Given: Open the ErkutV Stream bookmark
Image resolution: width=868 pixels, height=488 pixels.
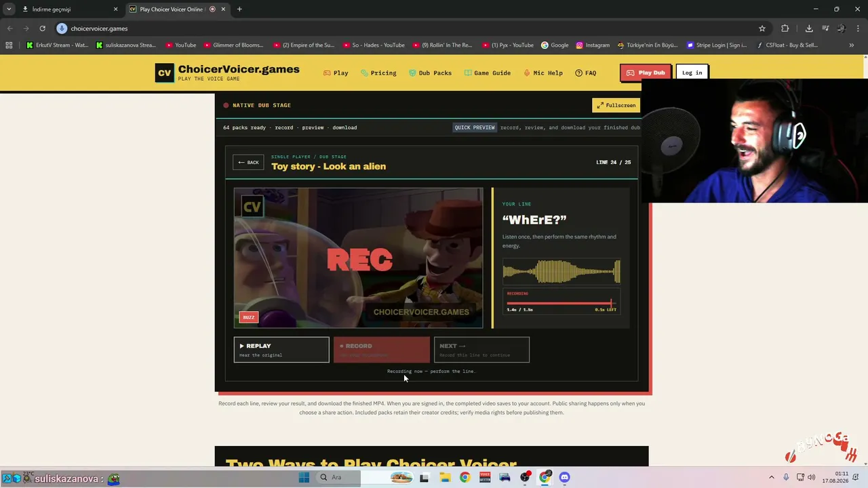Looking at the screenshot, I should [x=58, y=45].
